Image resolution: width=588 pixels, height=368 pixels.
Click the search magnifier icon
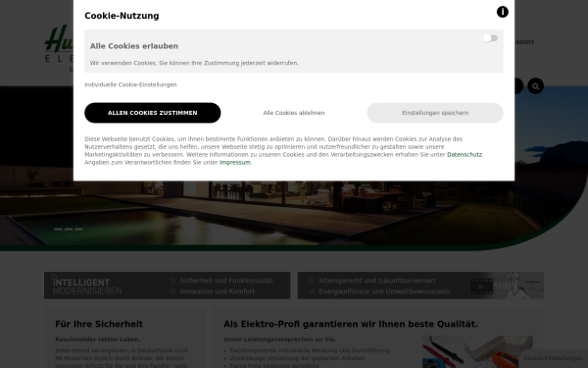pos(535,86)
